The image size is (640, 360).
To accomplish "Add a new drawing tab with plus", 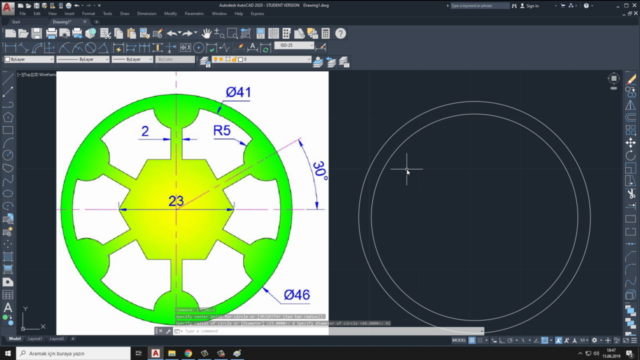I will point(97,22).
